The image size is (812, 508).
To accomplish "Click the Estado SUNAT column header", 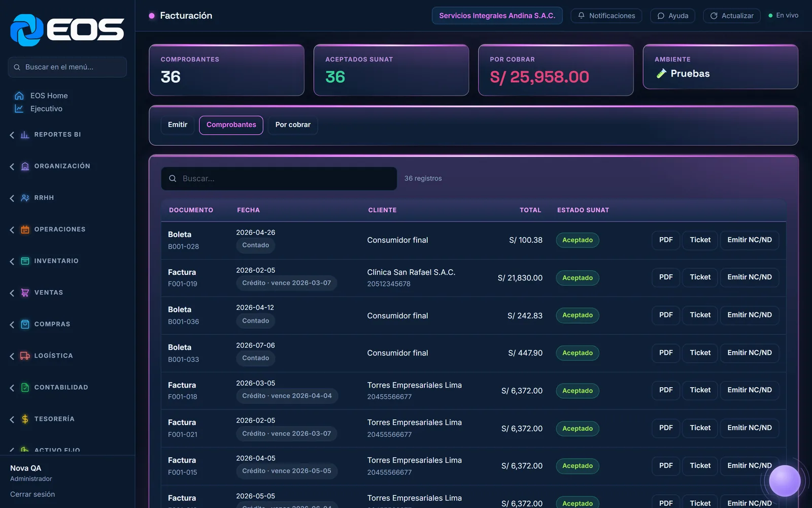I will click(x=583, y=210).
